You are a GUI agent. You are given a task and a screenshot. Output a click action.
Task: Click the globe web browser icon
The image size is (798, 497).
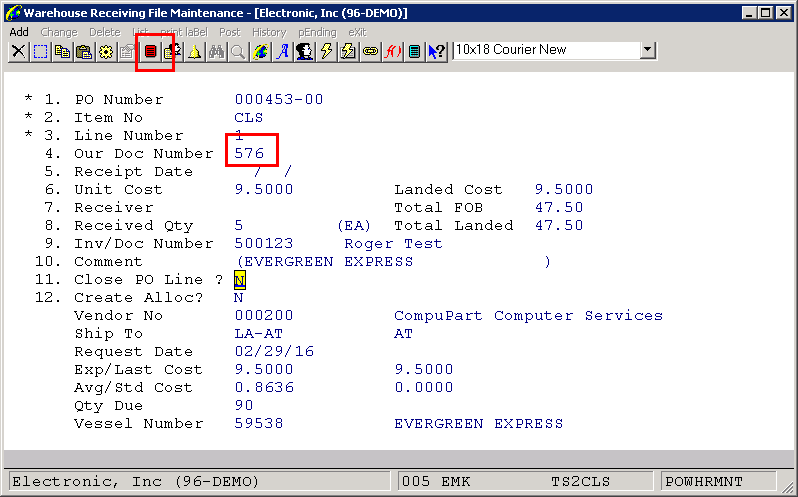coord(260,51)
